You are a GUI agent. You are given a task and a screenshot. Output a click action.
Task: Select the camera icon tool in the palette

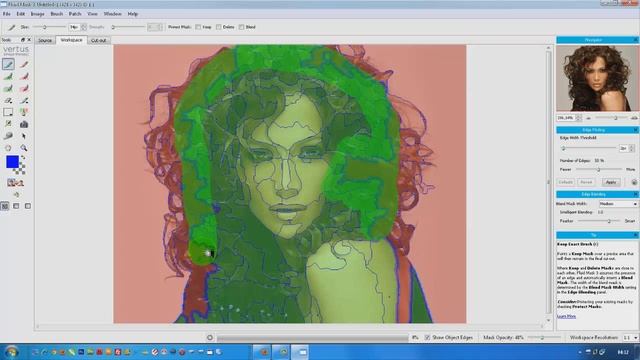pyautogui.click(x=24, y=124)
